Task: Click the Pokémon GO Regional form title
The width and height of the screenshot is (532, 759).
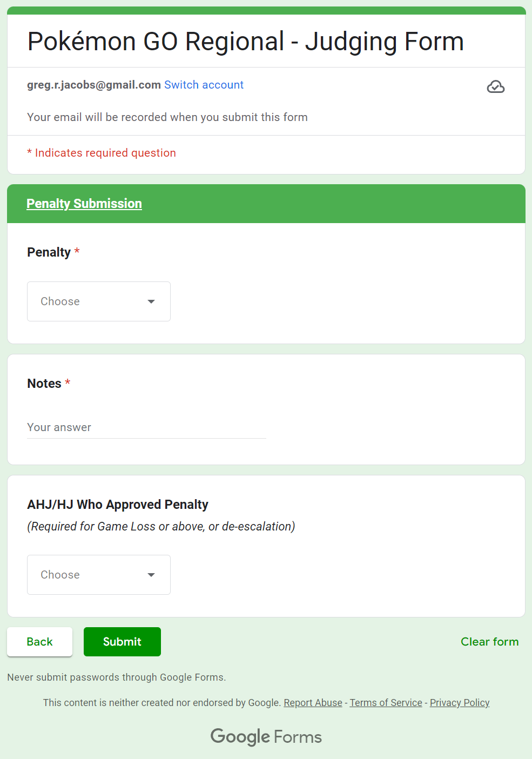Action: 246,42
